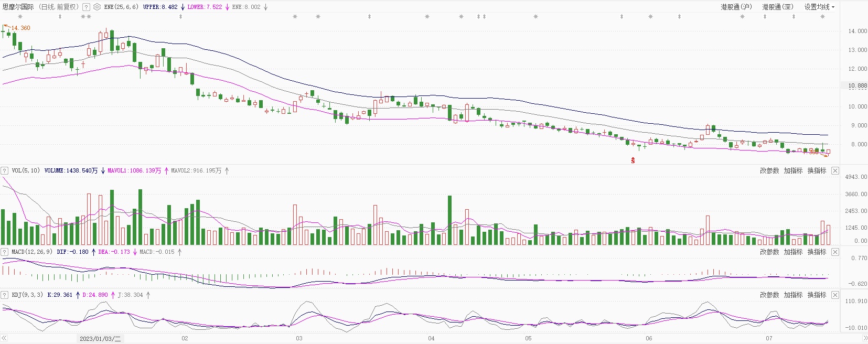The height and width of the screenshot is (344, 868).
Task: Click 改参数 in the KDJ panel
Action: click(769, 295)
